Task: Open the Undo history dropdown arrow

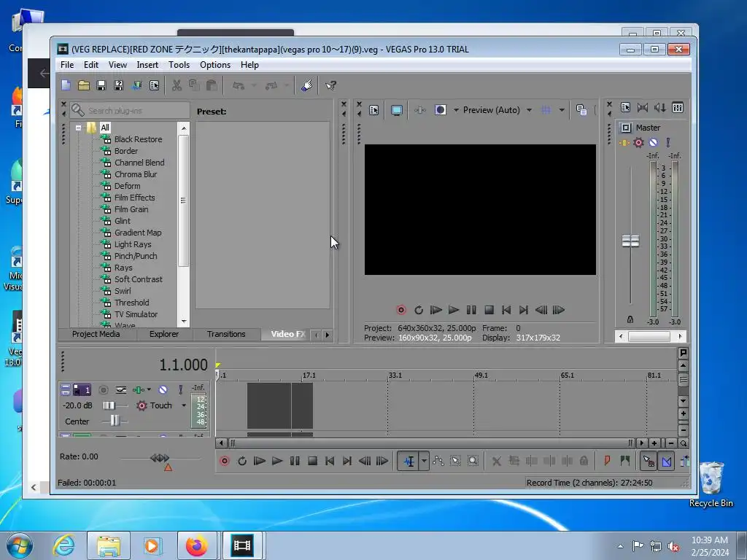Action: (254, 85)
